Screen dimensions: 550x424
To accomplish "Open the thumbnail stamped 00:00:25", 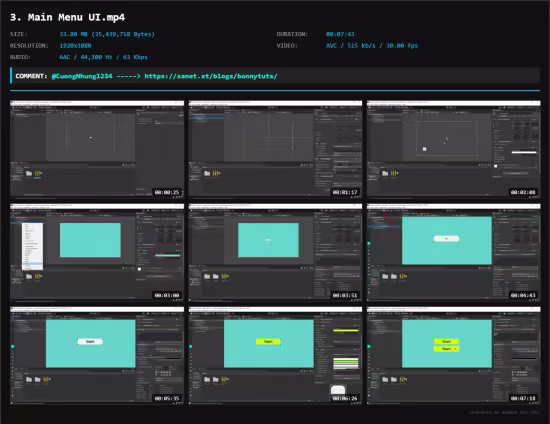I will (97, 149).
